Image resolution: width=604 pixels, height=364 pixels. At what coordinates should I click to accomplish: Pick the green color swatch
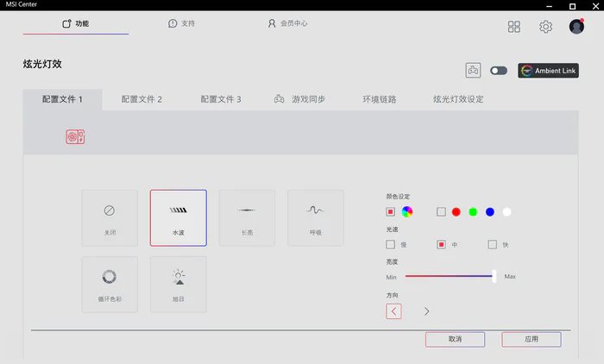[473, 212]
